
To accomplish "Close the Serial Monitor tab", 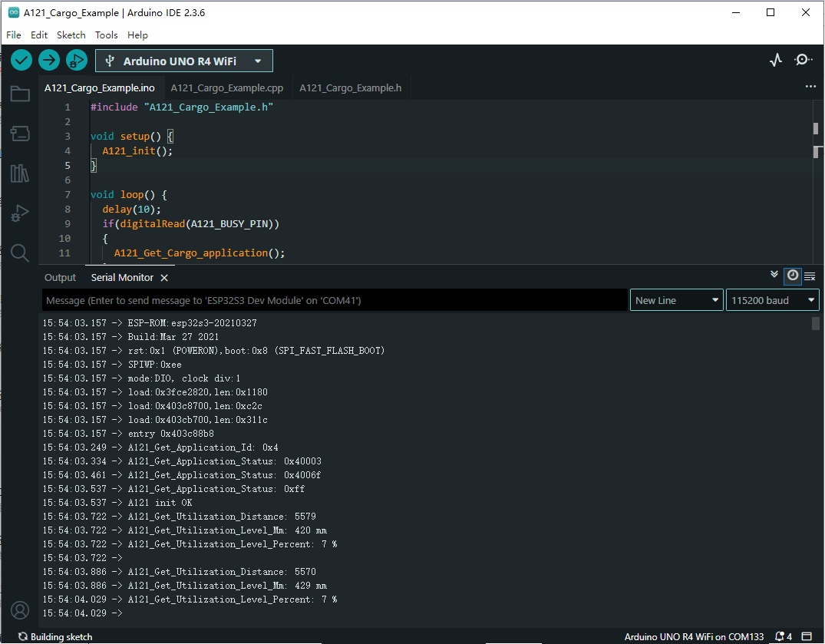I will coord(164,278).
